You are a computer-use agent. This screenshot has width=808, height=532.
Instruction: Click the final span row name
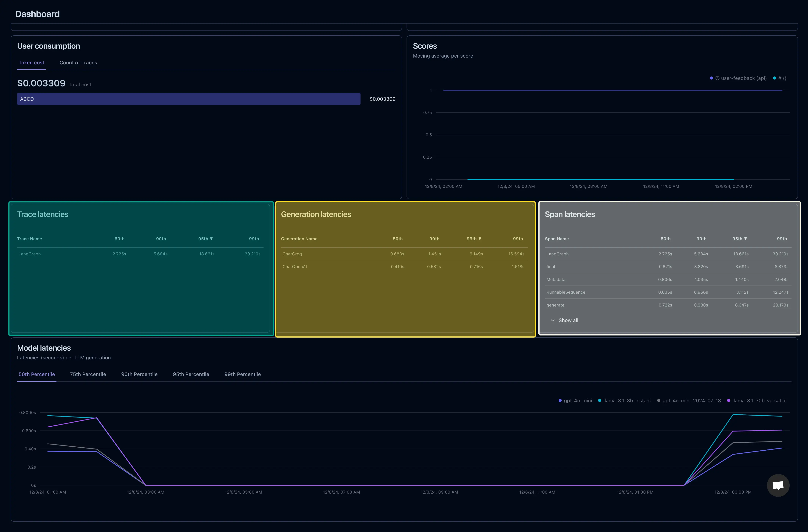(551, 267)
